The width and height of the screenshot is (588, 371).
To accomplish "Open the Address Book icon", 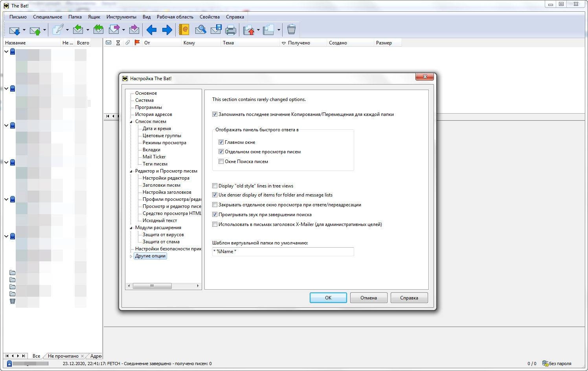I will tap(184, 30).
